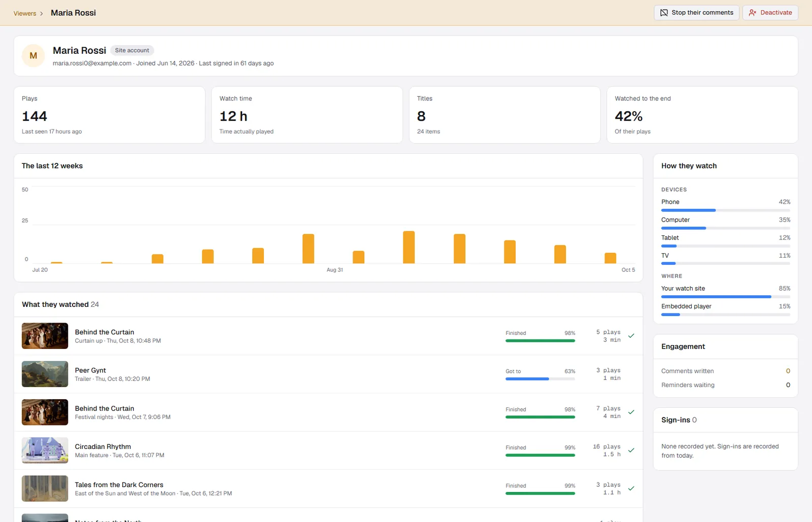Click the Your watch site bar
Viewport: 812px width, 522px height.
(726, 297)
